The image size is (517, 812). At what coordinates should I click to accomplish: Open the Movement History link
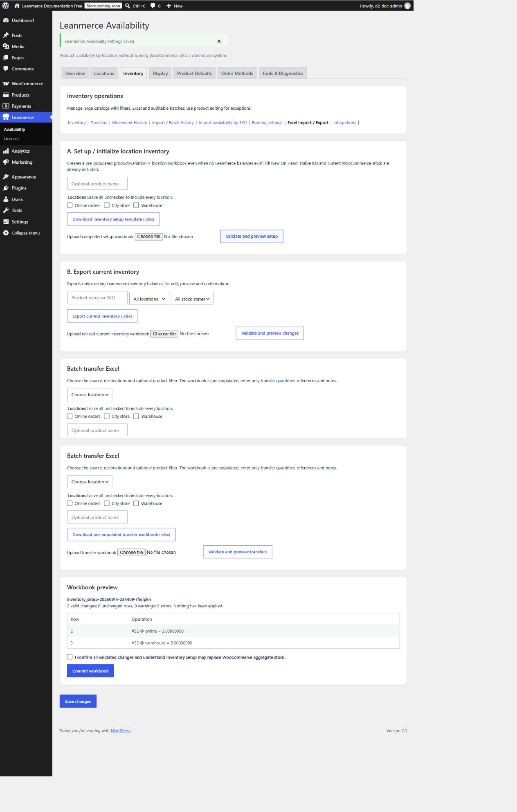[x=129, y=123]
